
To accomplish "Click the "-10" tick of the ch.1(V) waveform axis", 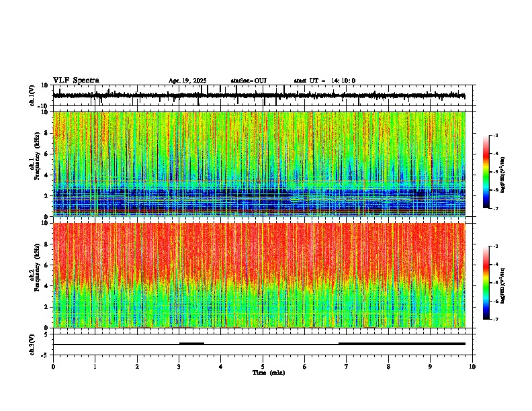I will click(x=44, y=106).
